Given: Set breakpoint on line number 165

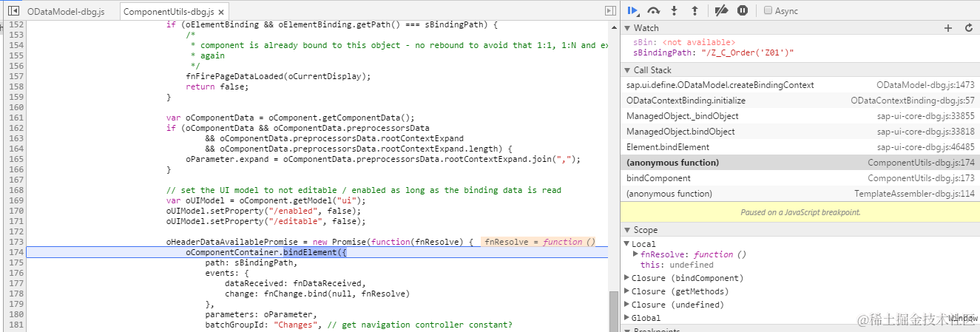Looking at the screenshot, I should tap(16, 159).
